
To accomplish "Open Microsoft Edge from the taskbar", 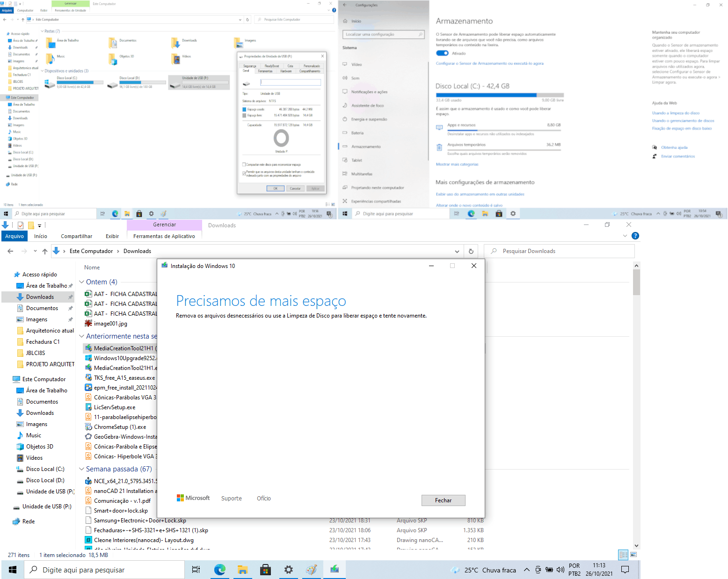I will pos(220,570).
